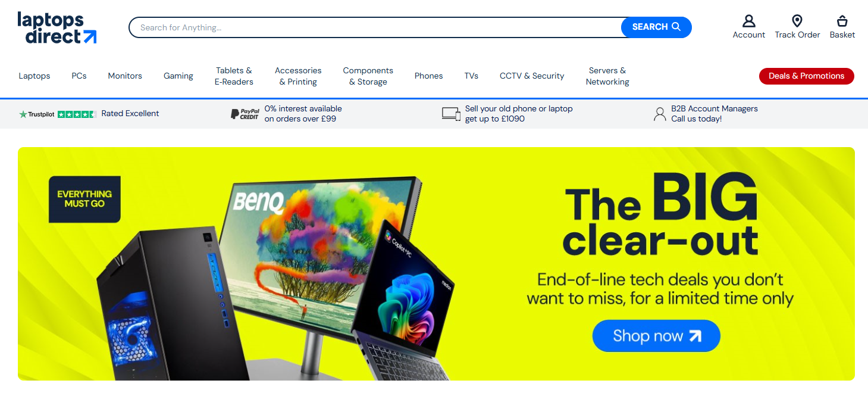Expand the Components & Storage menu

[368, 76]
